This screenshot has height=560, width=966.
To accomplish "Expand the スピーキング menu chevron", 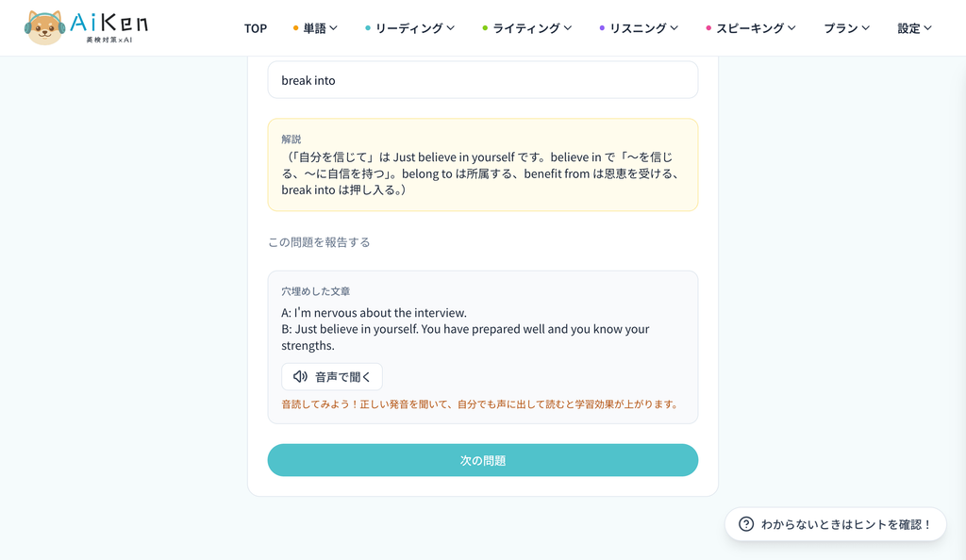I will pyautogui.click(x=791, y=28).
